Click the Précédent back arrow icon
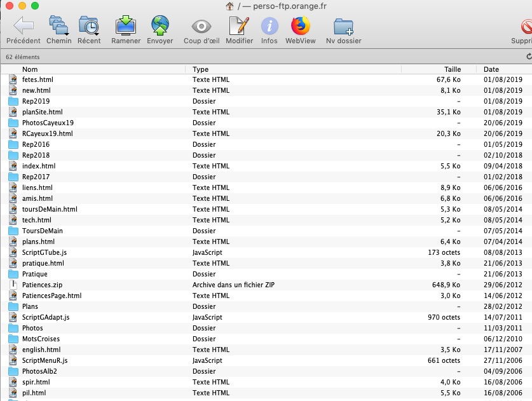The height and width of the screenshot is (401, 532). [x=24, y=26]
